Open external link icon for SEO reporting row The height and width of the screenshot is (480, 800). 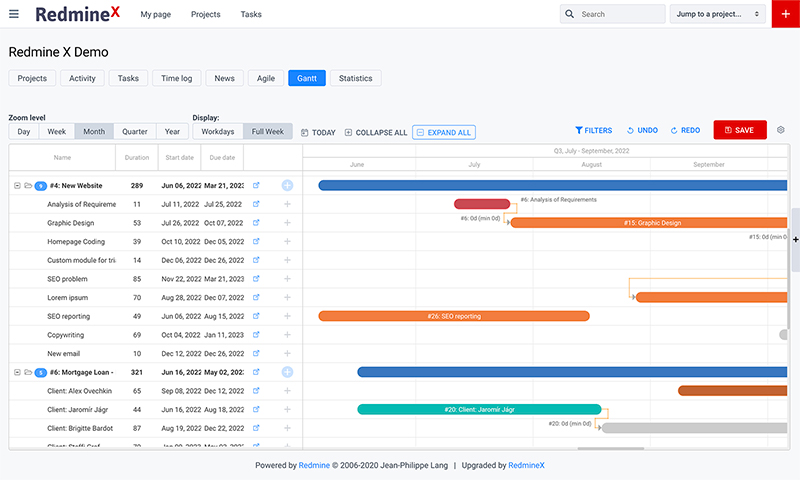pyautogui.click(x=256, y=316)
